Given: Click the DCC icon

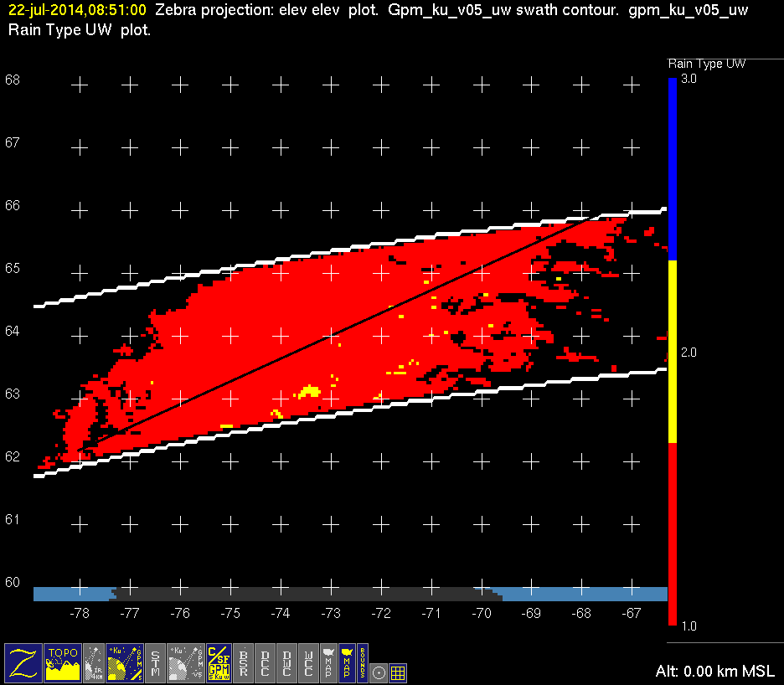Looking at the screenshot, I should [265, 662].
